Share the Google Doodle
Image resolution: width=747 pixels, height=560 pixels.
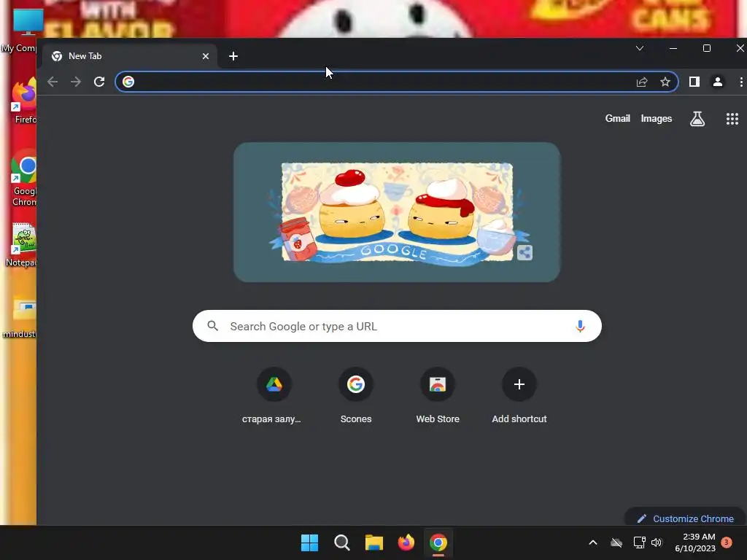click(x=525, y=252)
